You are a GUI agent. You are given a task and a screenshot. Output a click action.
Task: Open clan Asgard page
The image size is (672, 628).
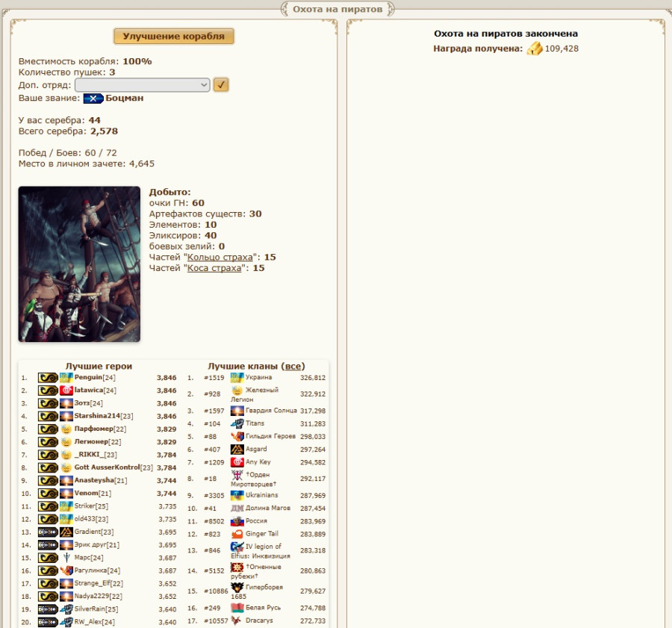(256, 450)
